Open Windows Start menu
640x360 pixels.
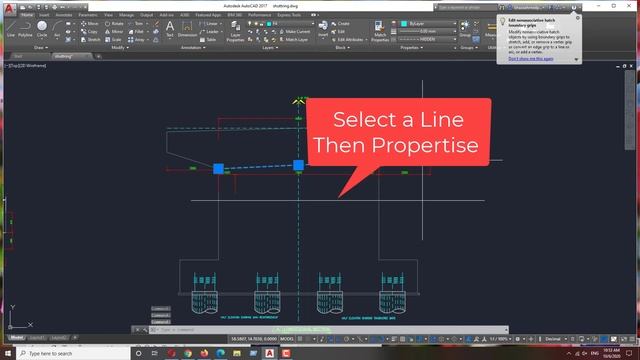(x=8, y=353)
